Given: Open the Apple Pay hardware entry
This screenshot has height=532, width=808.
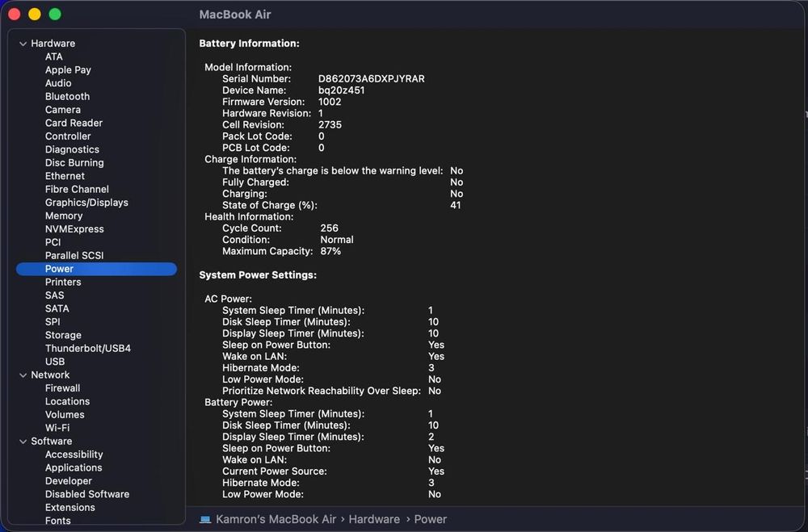Looking at the screenshot, I should tap(68, 70).
